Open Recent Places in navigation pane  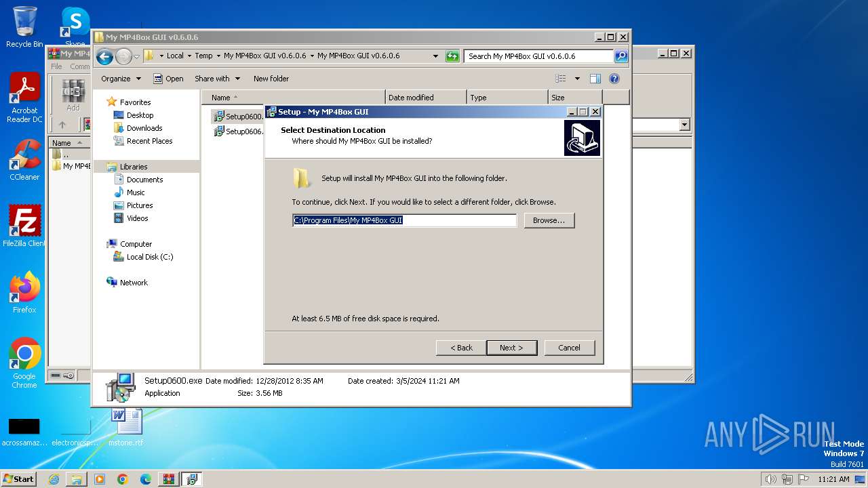point(149,141)
